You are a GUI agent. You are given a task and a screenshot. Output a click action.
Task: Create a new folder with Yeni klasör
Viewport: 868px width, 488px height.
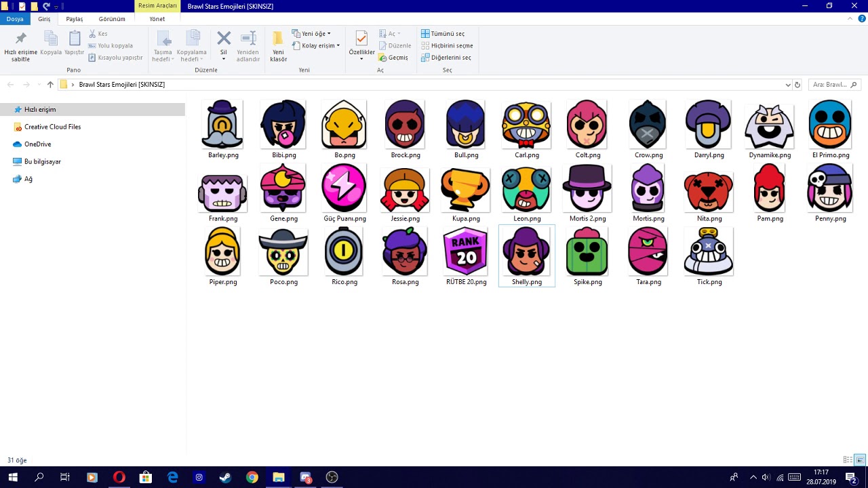pos(278,46)
